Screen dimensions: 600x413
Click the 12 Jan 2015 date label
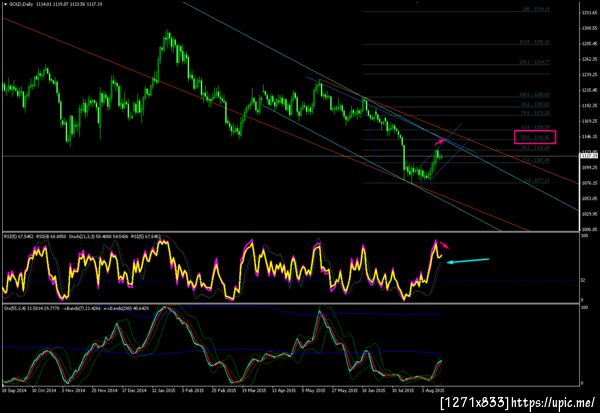[164, 390]
